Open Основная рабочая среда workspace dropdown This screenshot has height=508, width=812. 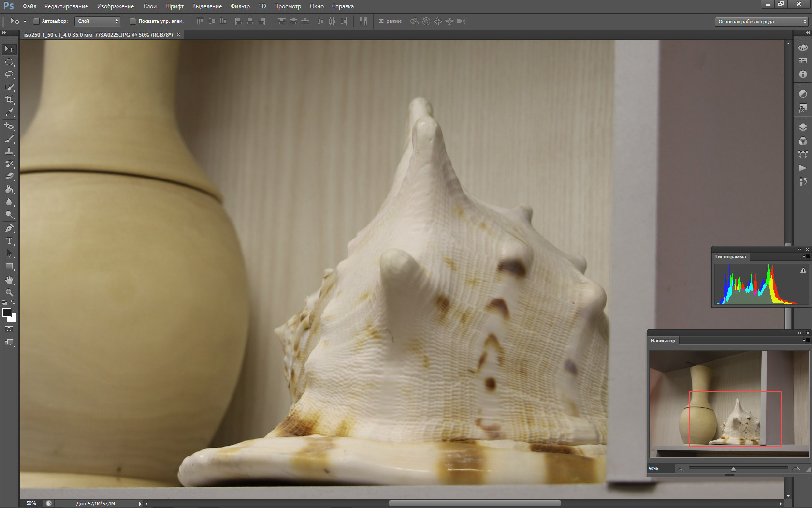click(x=762, y=22)
